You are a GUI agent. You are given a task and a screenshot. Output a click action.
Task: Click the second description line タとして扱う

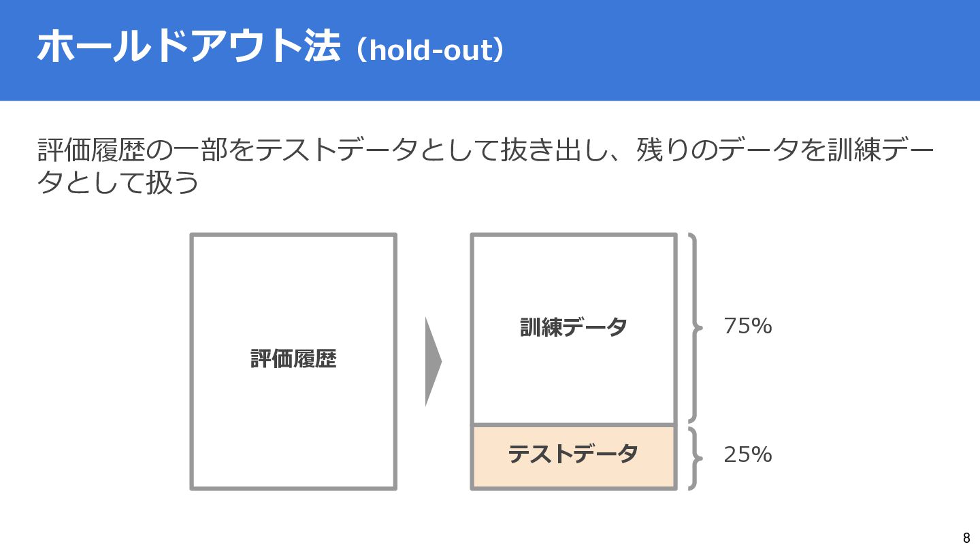tap(118, 182)
